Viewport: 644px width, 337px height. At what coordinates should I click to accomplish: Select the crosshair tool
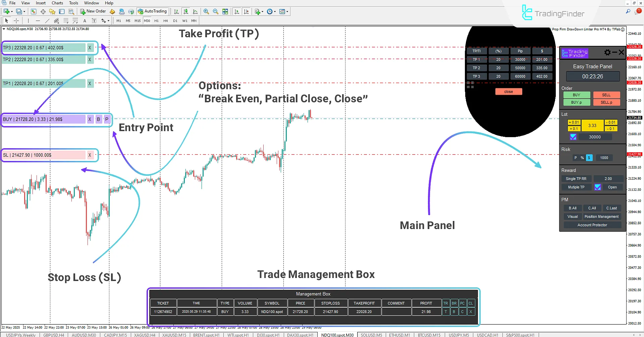16,21
